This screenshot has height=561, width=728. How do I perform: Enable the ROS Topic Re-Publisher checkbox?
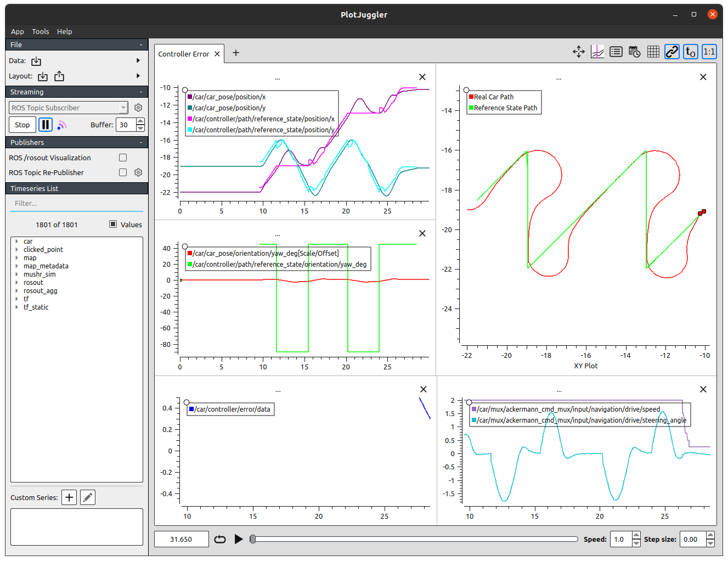[x=122, y=172]
